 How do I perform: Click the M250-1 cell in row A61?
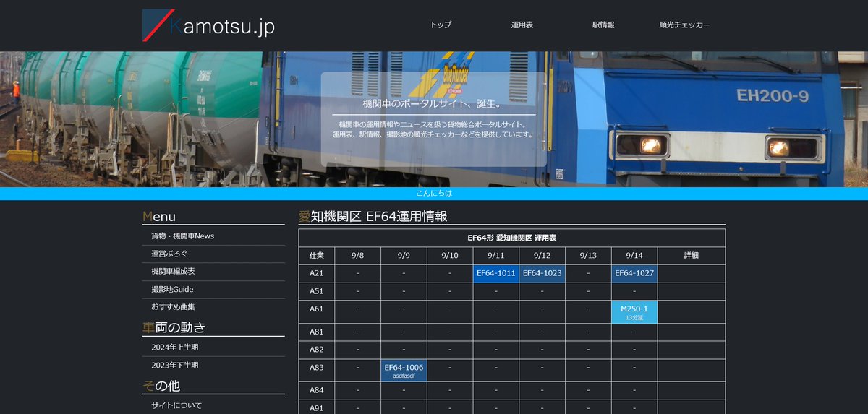point(634,312)
